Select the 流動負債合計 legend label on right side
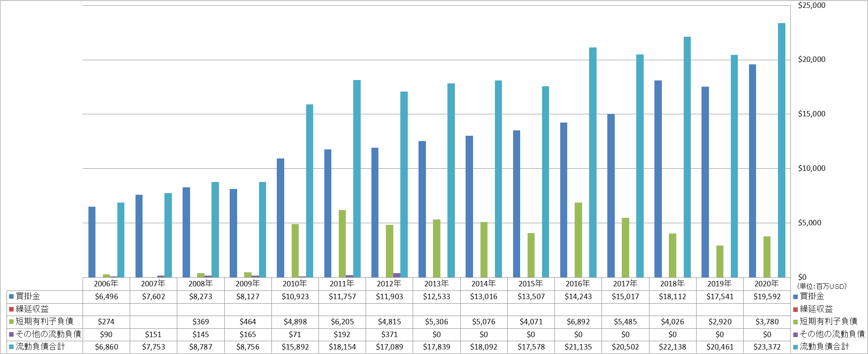This screenshot has width=868, height=354. click(824, 347)
